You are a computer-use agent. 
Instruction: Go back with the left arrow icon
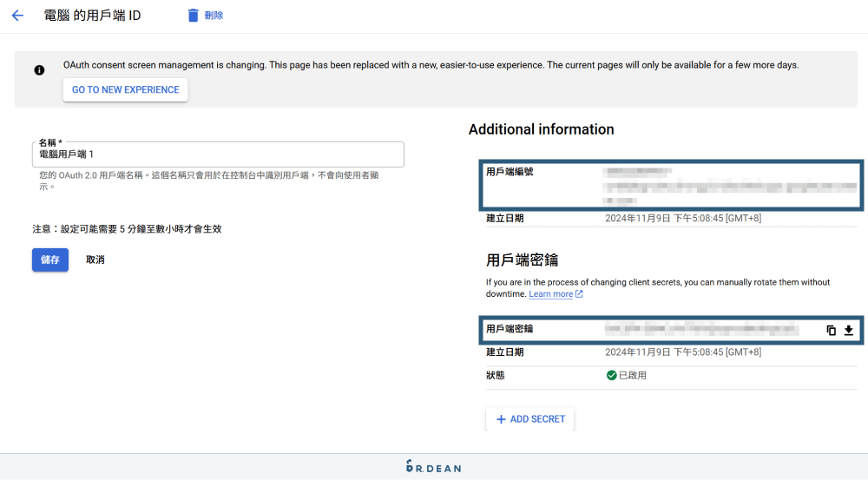pyautogui.click(x=17, y=16)
